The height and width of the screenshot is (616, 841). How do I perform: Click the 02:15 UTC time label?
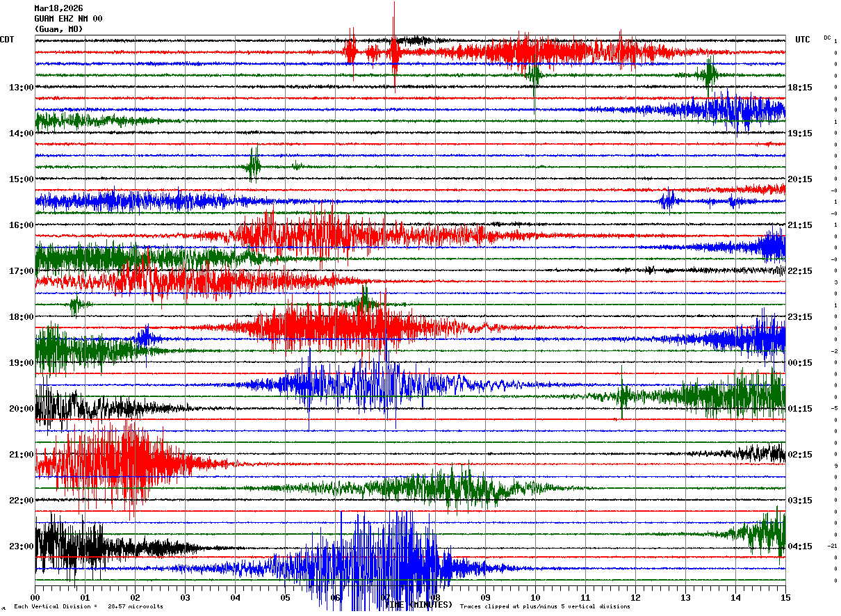(x=800, y=455)
